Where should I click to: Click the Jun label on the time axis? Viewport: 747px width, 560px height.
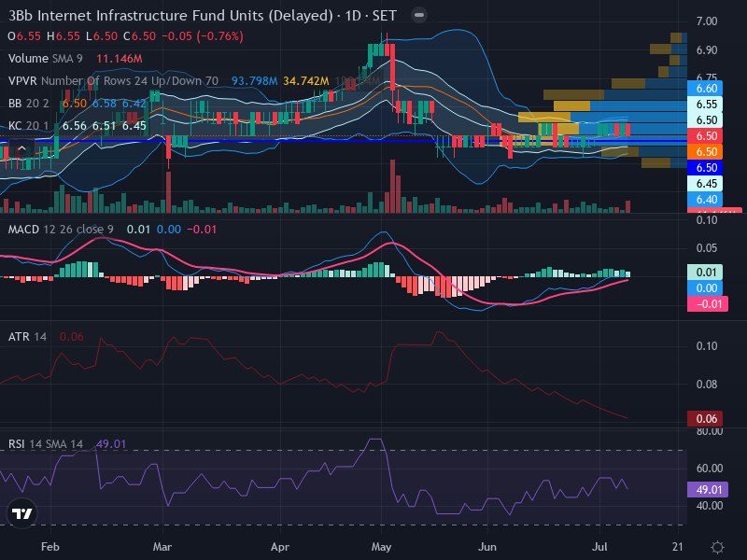coord(487,547)
